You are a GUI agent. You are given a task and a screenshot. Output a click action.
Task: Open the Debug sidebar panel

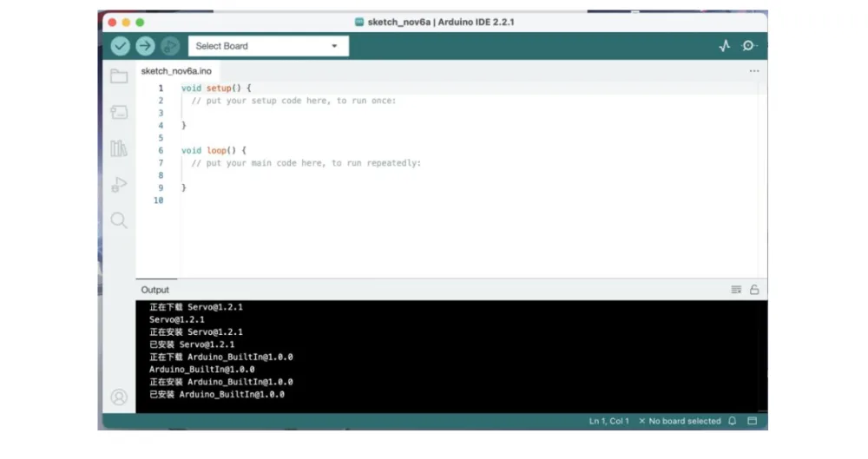pyautogui.click(x=118, y=184)
